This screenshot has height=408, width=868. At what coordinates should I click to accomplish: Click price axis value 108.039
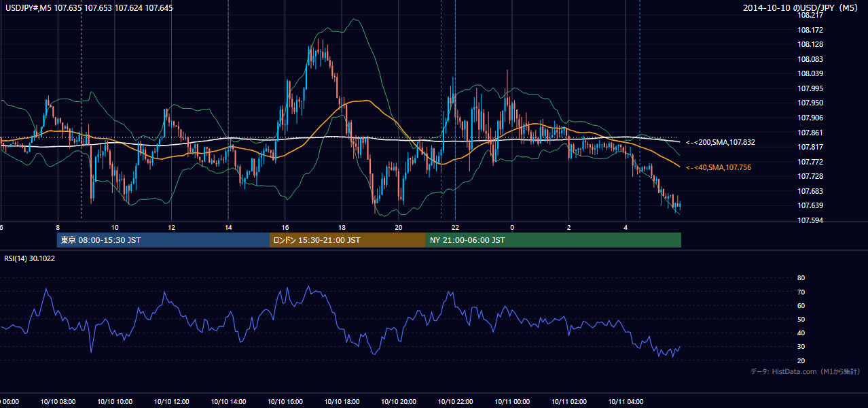(810, 73)
